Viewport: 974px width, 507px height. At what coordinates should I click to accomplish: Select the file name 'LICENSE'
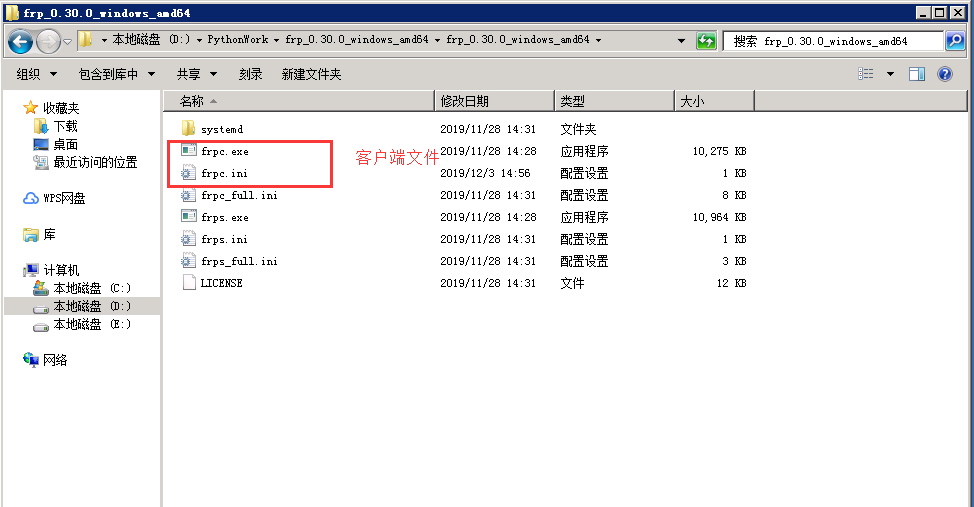click(x=221, y=283)
